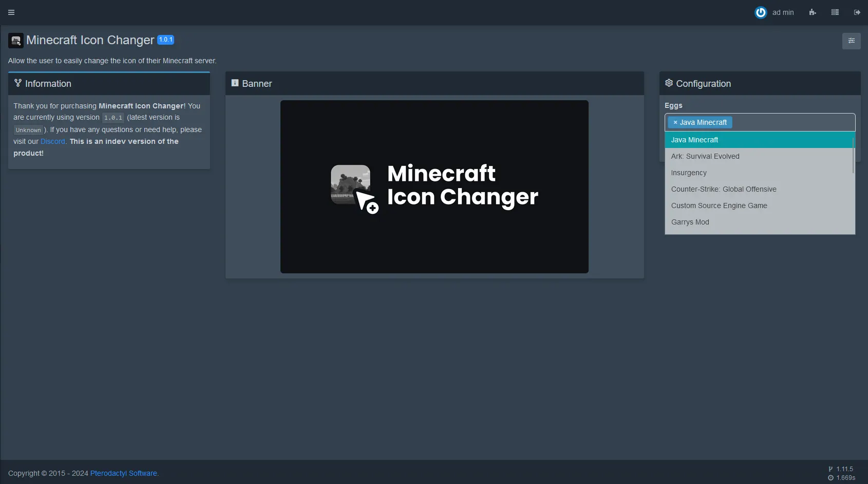Select Ark: Survival Evolved from the Eggs list
868x484 pixels.
[x=705, y=156]
